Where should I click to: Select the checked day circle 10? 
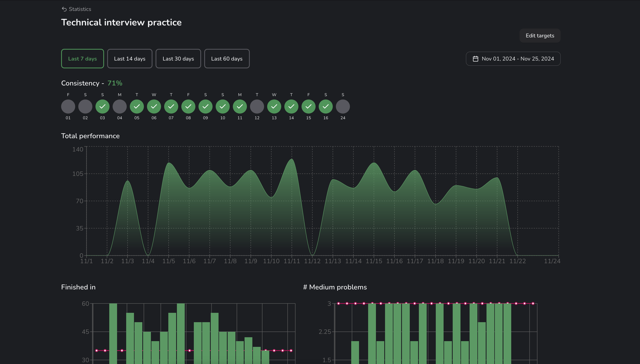(223, 107)
